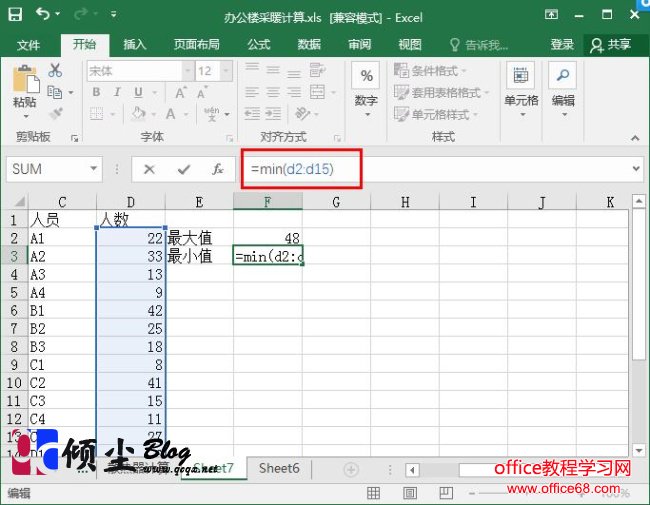The width and height of the screenshot is (650, 505).
Task: Click the Cancel X button in formula bar
Action: pyautogui.click(x=149, y=169)
